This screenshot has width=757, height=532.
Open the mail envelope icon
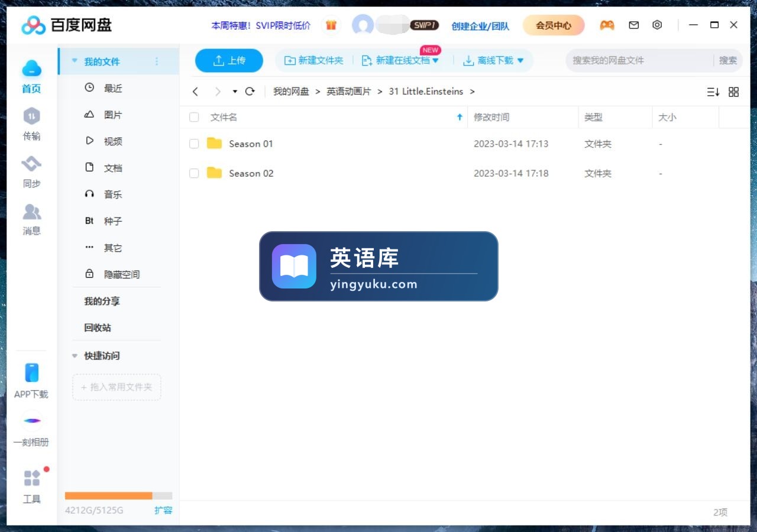pos(634,25)
